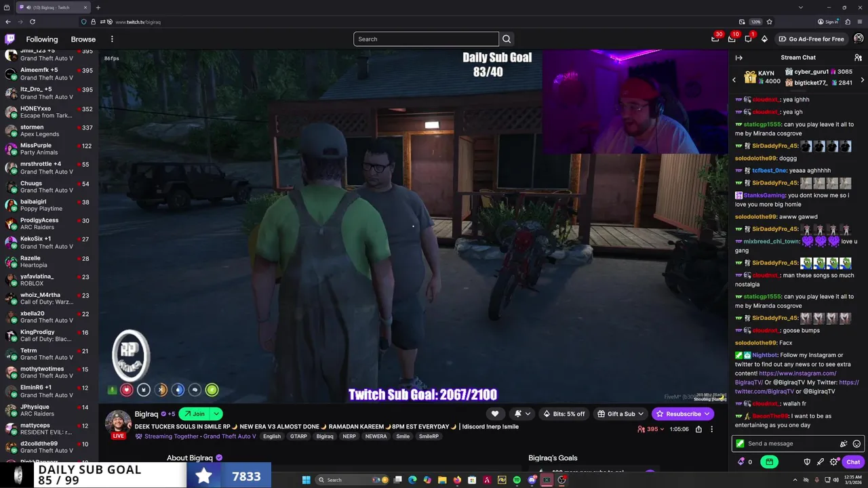Open Gift a Sub dropdown
The image size is (868, 488).
[621, 413]
